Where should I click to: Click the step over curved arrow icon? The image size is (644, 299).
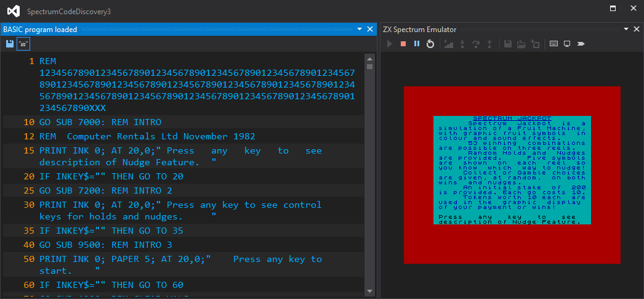pyautogui.click(x=476, y=44)
